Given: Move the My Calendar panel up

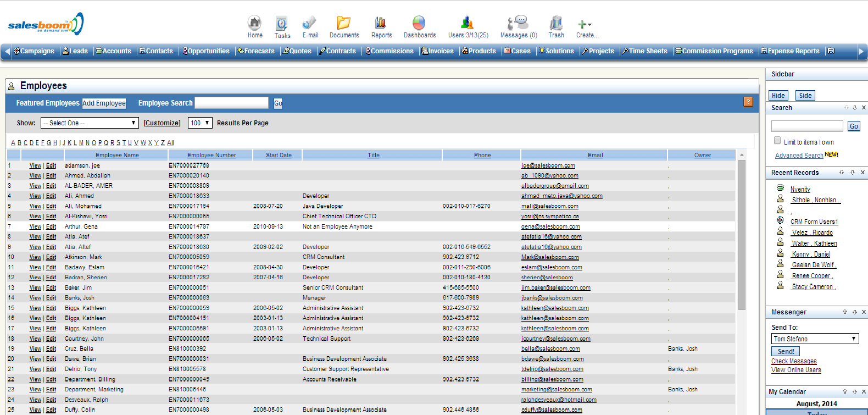Looking at the screenshot, I should click(x=845, y=392).
